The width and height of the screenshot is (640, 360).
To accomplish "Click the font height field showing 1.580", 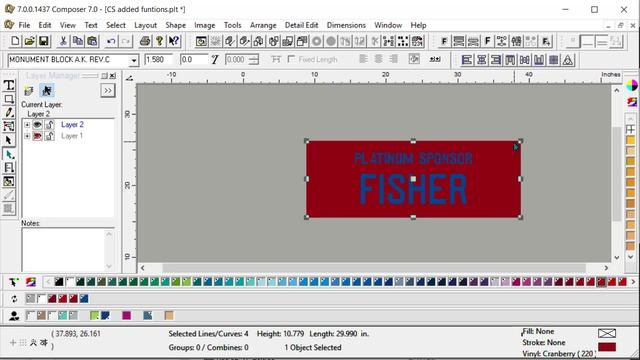I will [x=158, y=60].
